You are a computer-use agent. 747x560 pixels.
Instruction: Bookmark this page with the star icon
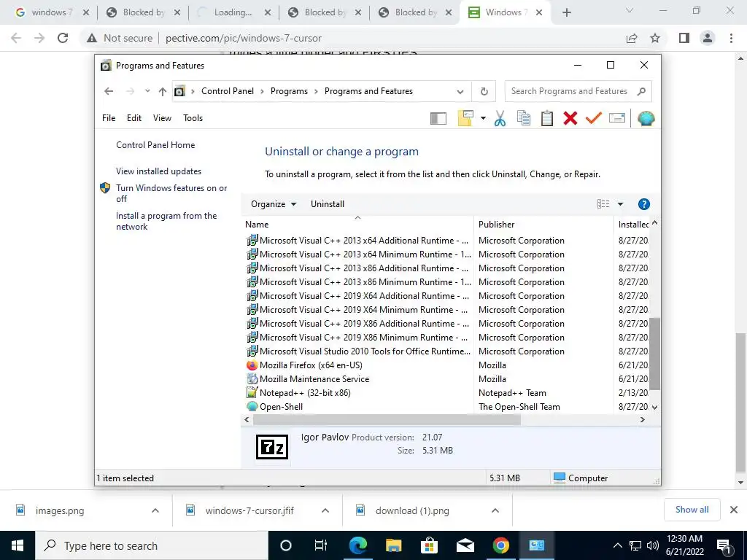pyautogui.click(x=655, y=38)
